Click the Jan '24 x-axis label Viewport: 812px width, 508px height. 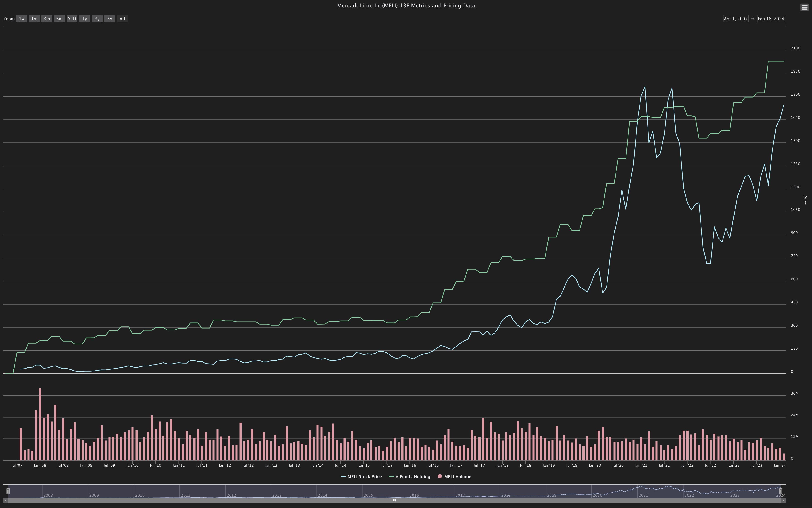pyautogui.click(x=779, y=466)
